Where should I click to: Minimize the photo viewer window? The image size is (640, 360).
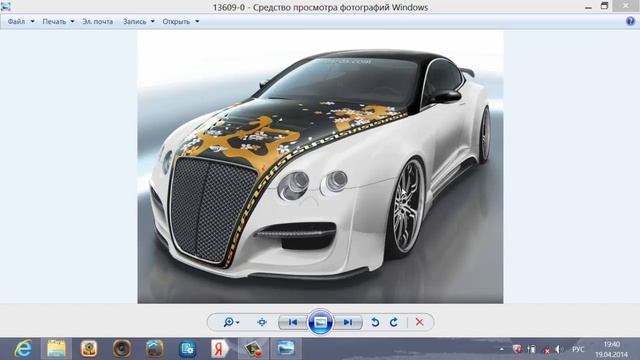pyautogui.click(x=588, y=7)
